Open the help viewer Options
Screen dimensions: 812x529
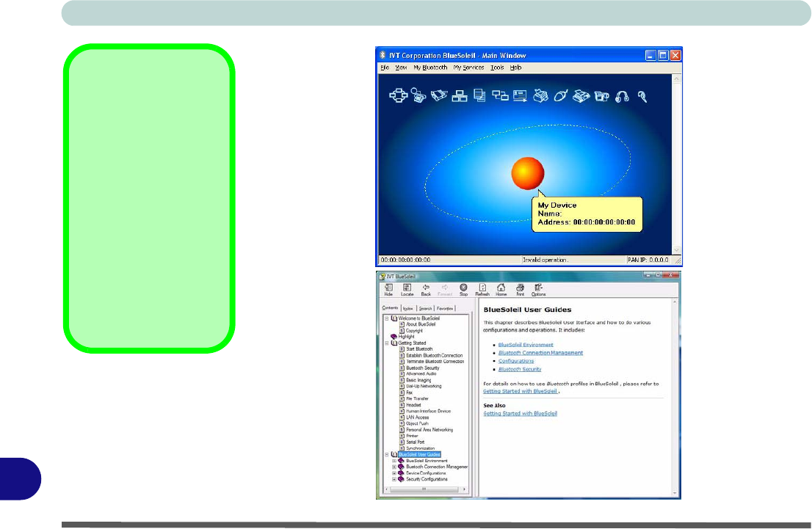pyautogui.click(x=539, y=290)
